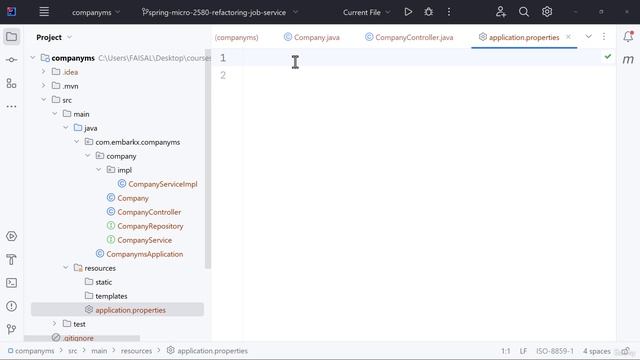Select the Company class in tree

coord(133,198)
